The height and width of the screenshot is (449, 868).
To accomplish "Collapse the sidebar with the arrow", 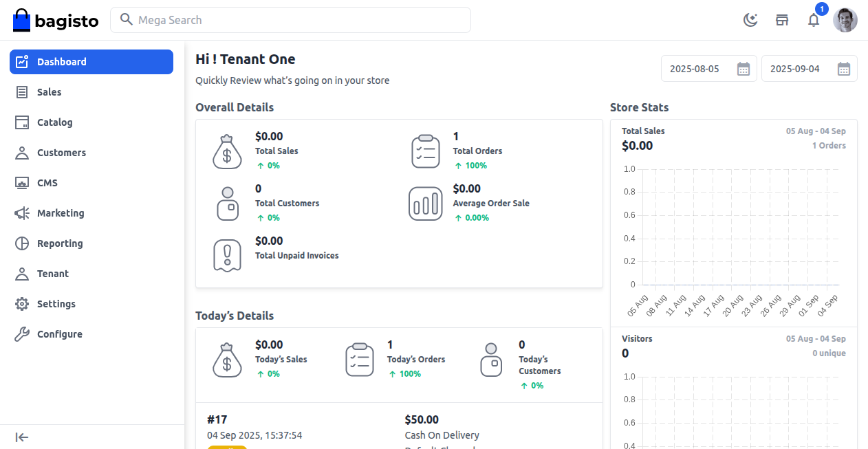I will [x=21, y=437].
